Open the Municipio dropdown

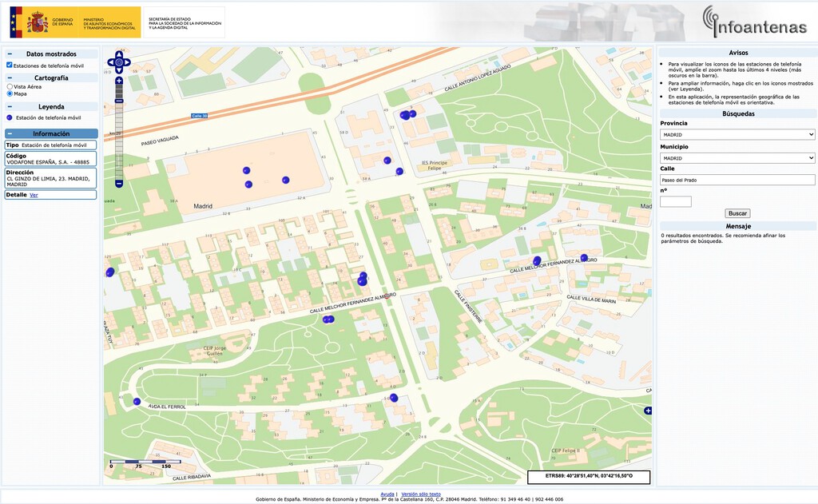coord(737,158)
